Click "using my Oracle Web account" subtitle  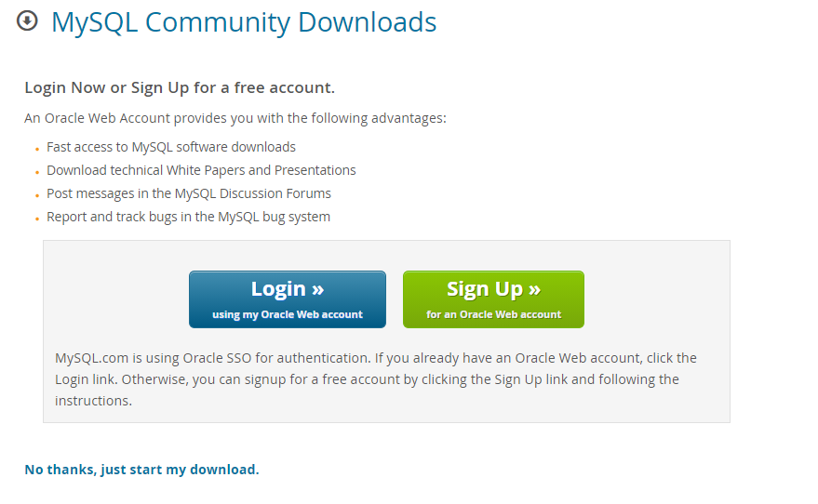(x=288, y=315)
